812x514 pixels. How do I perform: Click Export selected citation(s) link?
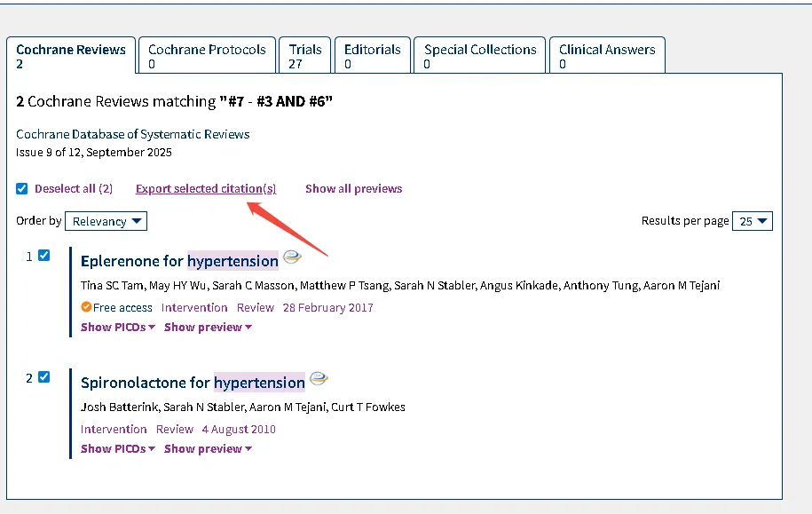[x=206, y=188]
